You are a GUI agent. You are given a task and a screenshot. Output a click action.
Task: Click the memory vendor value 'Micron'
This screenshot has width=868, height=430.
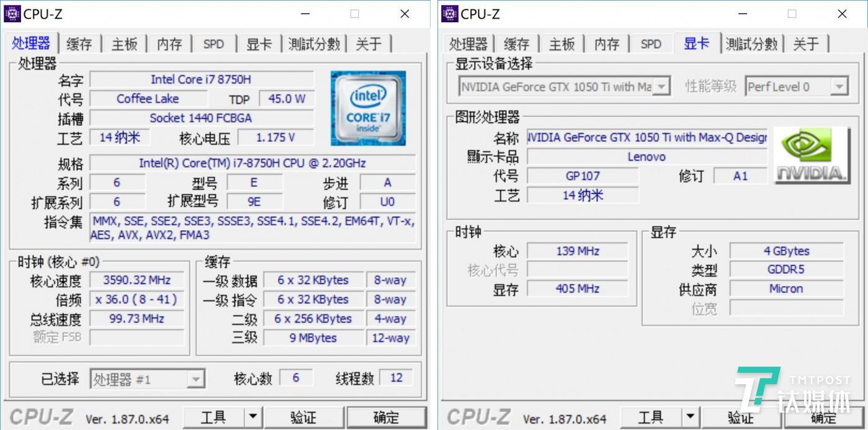[x=786, y=289]
